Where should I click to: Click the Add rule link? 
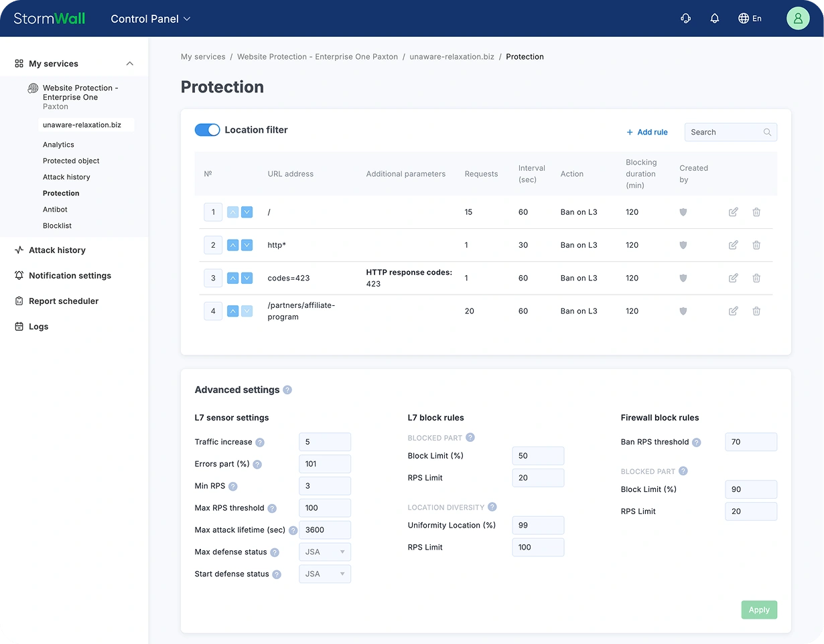(x=646, y=132)
